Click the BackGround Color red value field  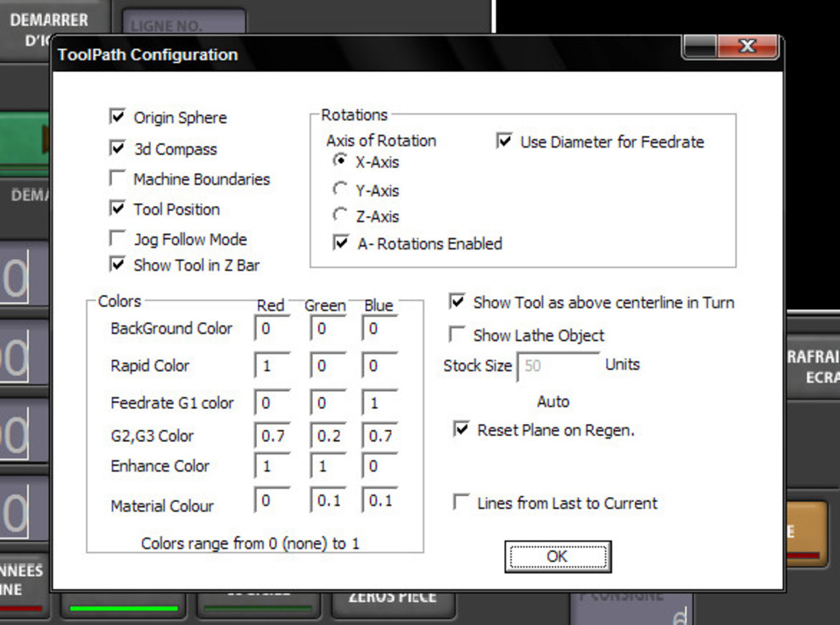click(272, 328)
